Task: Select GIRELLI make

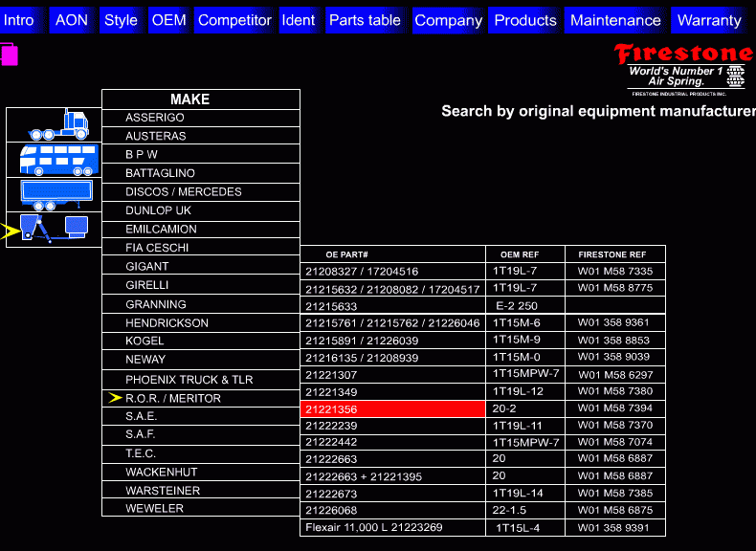Action: pos(201,285)
